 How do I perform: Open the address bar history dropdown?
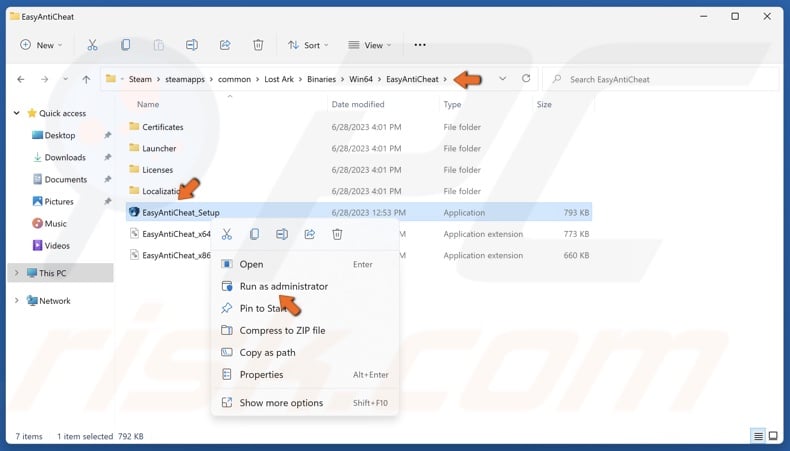[502, 79]
